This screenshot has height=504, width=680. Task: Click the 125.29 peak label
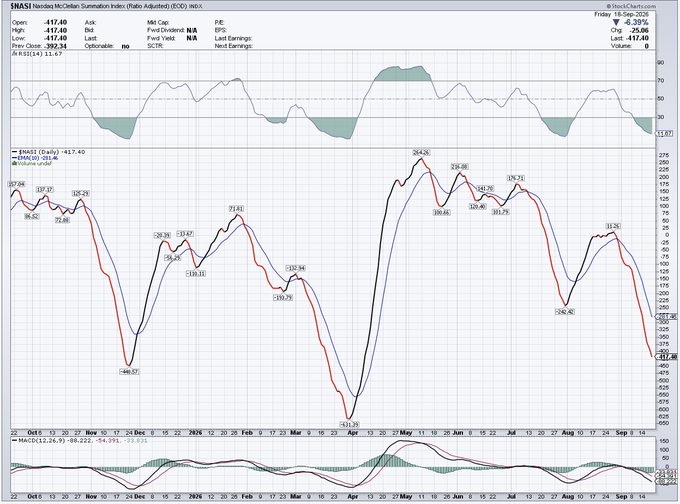(81, 193)
